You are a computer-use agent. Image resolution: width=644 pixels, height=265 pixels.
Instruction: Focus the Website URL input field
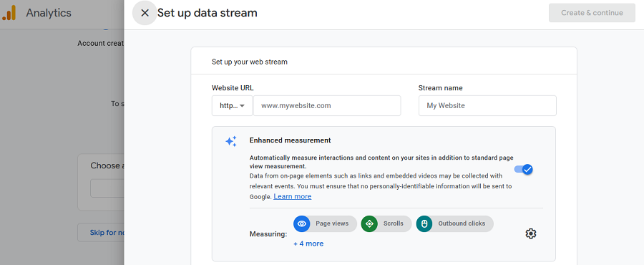[327, 105]
